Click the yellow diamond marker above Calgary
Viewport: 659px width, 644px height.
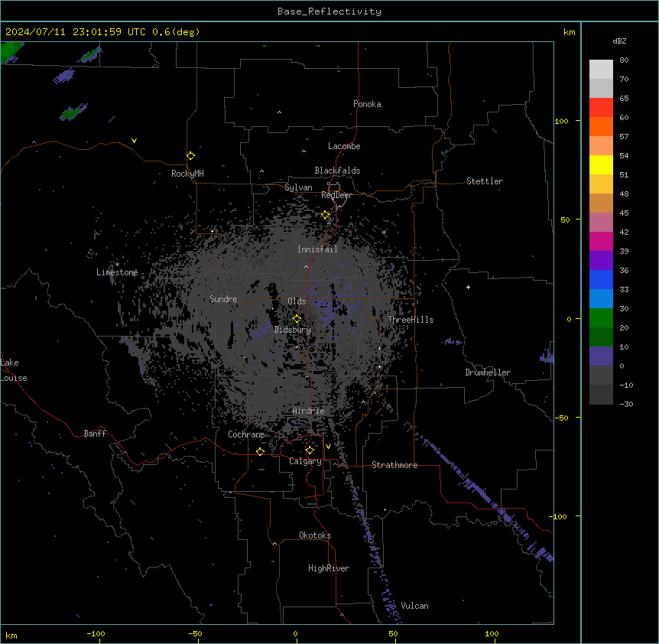click(x=310, y=450)
